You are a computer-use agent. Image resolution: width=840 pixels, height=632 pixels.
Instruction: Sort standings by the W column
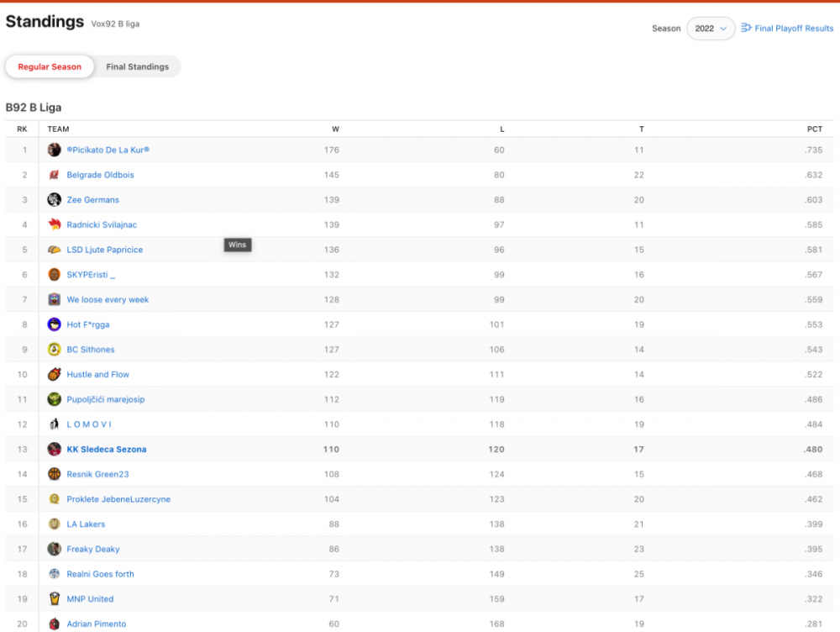(335, 129)
